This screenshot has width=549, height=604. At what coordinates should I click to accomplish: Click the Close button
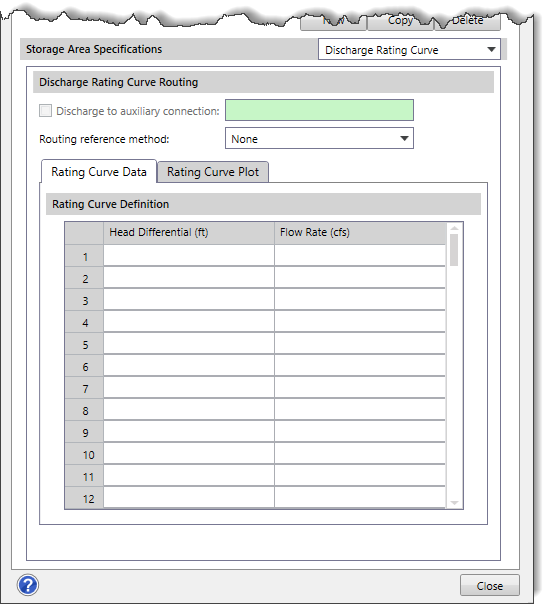click(489, 586)
